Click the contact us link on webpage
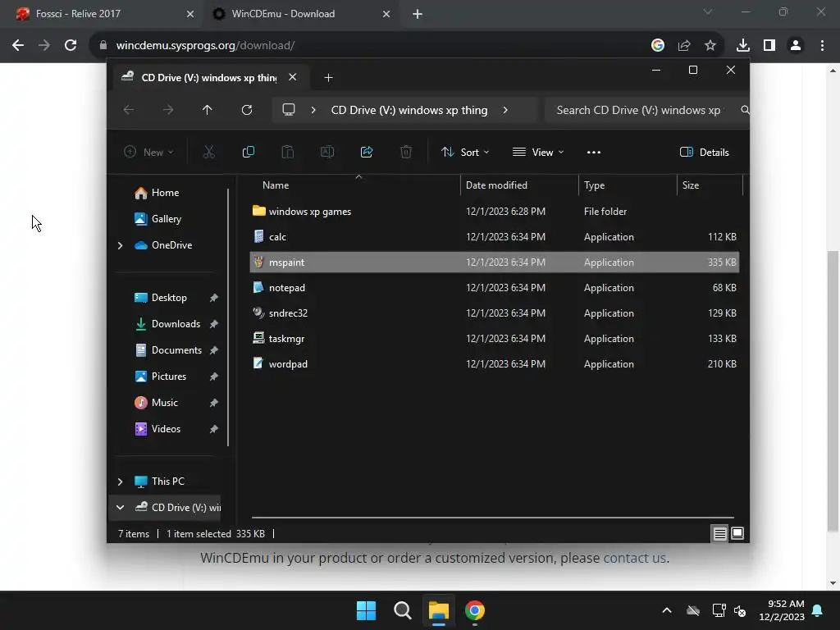 635,558
